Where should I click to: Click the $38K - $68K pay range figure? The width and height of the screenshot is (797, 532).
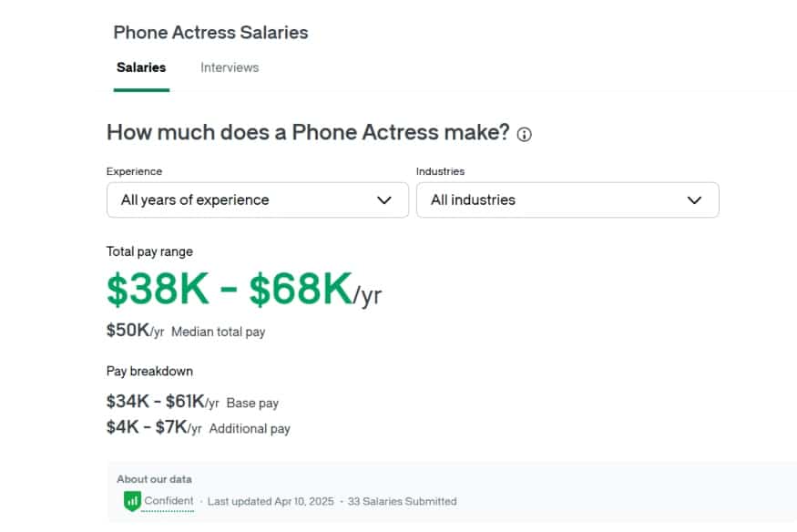pyautogui.click(x=230, y=290)
